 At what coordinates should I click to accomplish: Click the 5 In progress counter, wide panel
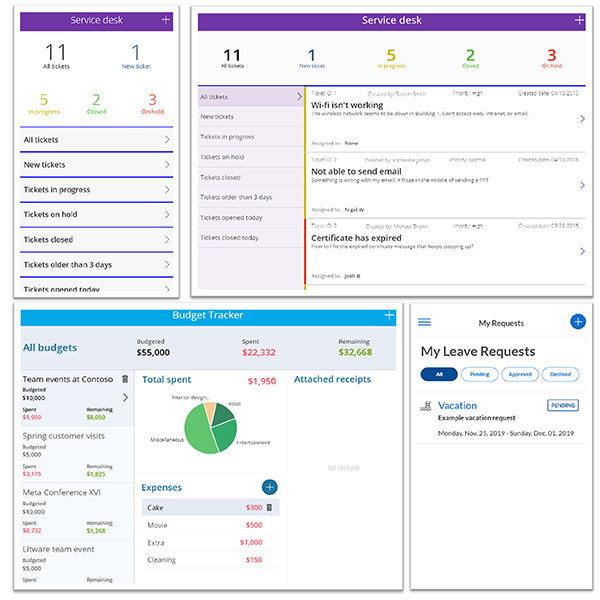[391, 58]
